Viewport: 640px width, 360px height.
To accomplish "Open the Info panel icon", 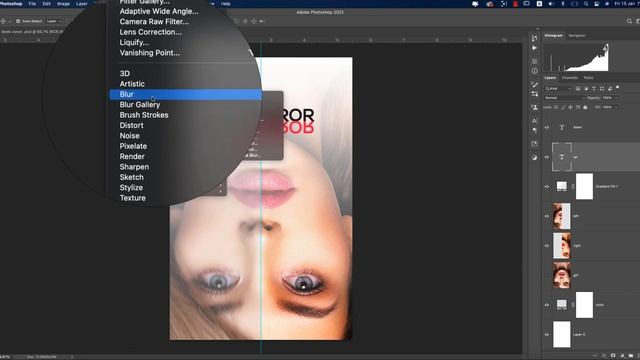I will tap(534, 71).
